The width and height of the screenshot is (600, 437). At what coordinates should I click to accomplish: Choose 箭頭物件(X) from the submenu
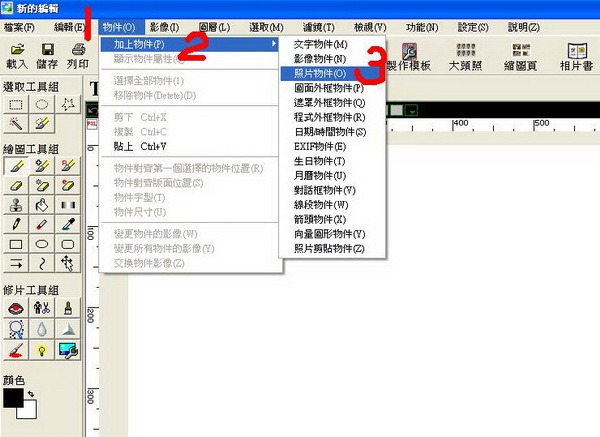[x=332, y=219]
